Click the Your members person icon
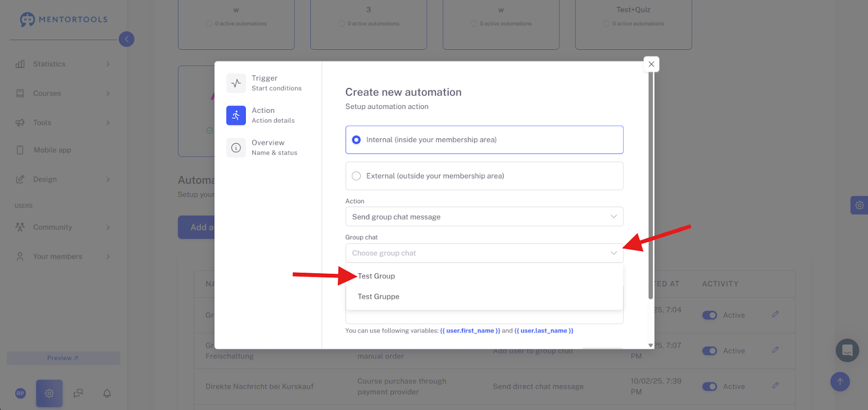The image size is (868, 410). pyautogui.click(x=20, y=257)
